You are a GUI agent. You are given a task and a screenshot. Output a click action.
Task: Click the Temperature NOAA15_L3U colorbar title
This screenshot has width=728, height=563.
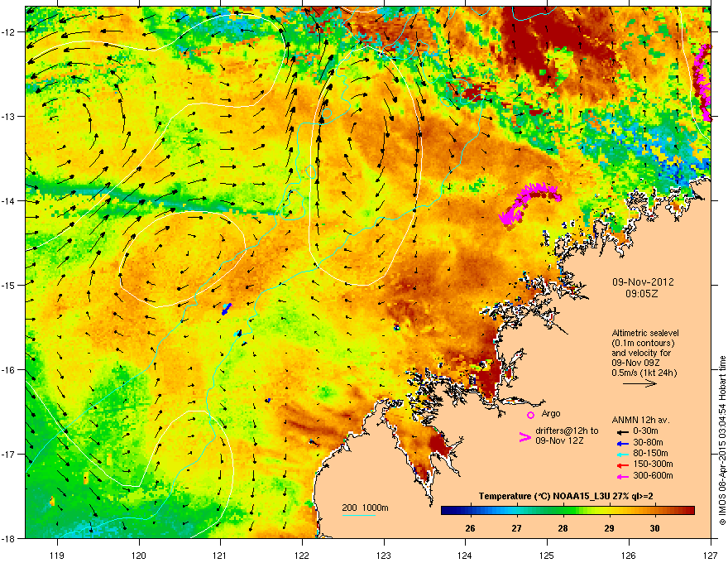pos(566,496)
